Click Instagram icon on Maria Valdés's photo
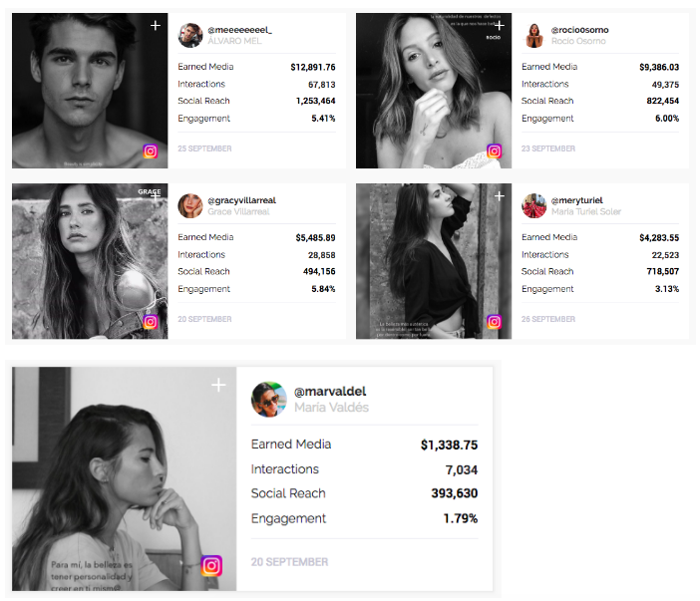Viewport: 700px width, 601px height. (x=211, y=566)
